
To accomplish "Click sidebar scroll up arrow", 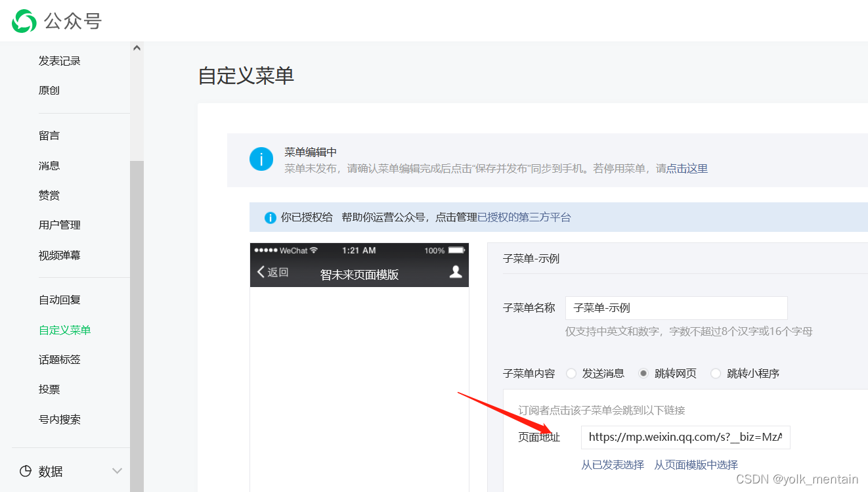I will tap(137, 48).
